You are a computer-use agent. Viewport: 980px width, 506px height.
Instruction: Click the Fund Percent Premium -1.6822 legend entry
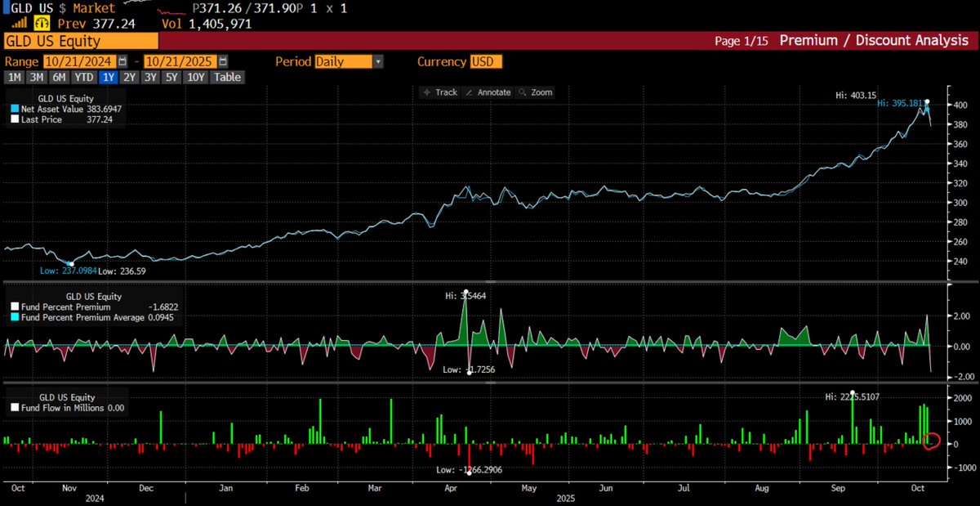pos(94,307)
